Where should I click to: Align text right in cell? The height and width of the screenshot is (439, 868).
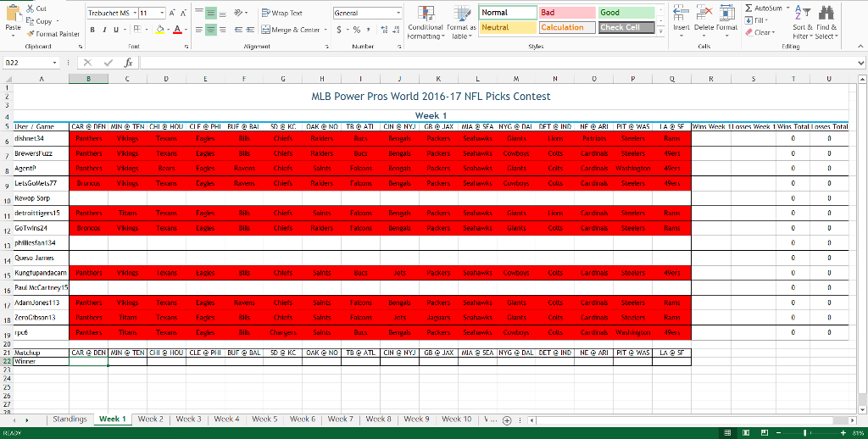coord(223,30)
